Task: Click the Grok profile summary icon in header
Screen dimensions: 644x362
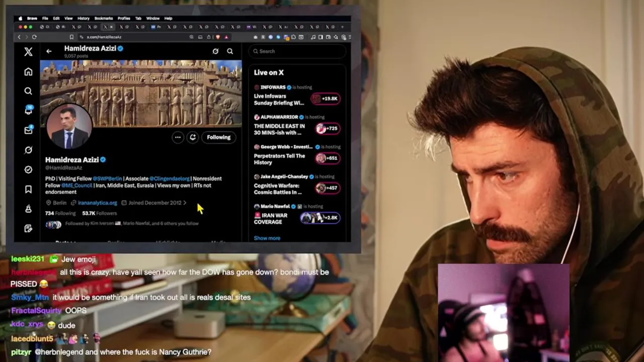Action: coord(215,51)
